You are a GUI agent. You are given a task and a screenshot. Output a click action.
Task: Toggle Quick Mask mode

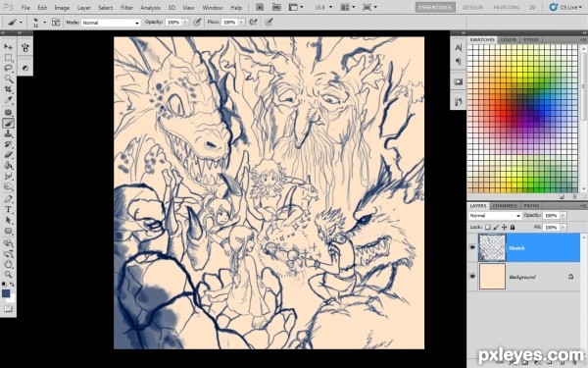point(8,309)
